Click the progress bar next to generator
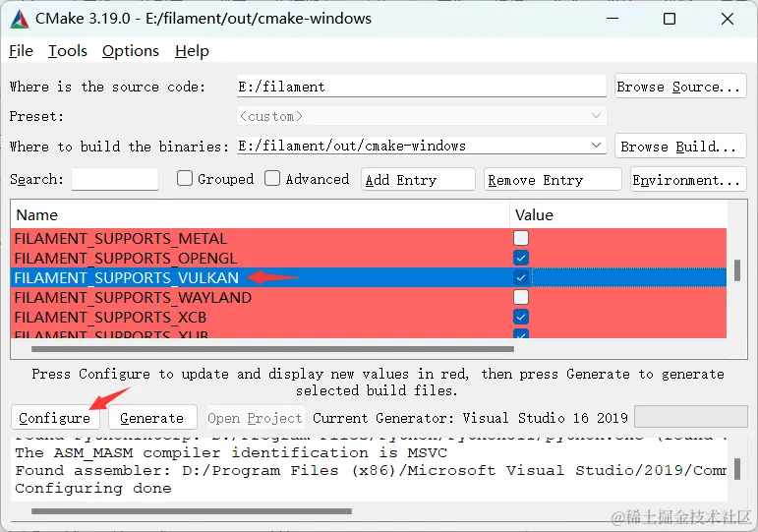 tap(691, 417)
